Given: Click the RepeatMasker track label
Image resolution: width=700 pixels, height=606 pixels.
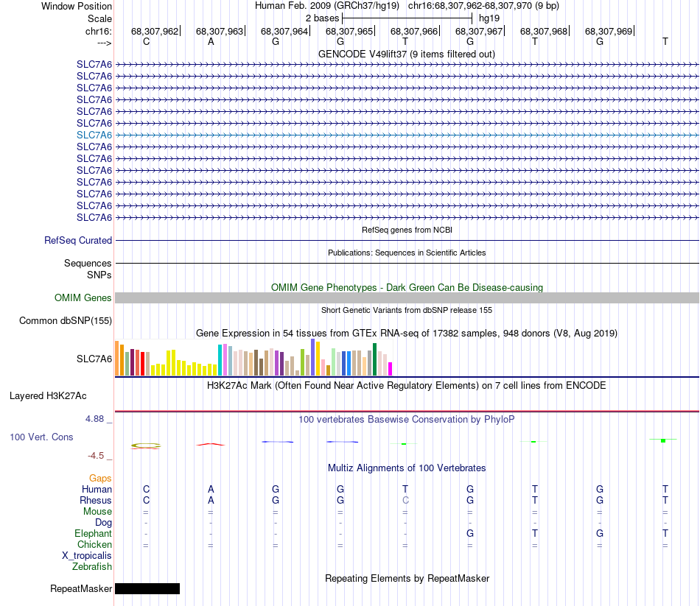Looking at the screenshot, I should click(x=81, y=588).
